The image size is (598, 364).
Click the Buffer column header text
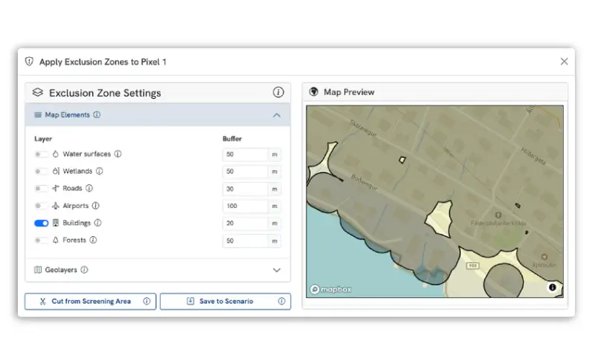click(232, 139)
